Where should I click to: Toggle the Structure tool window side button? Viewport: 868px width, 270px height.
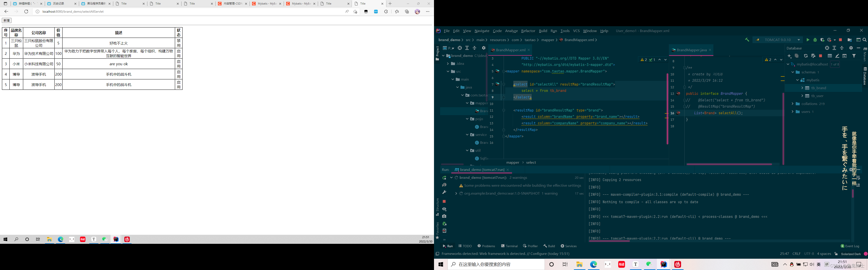[437, 207]
